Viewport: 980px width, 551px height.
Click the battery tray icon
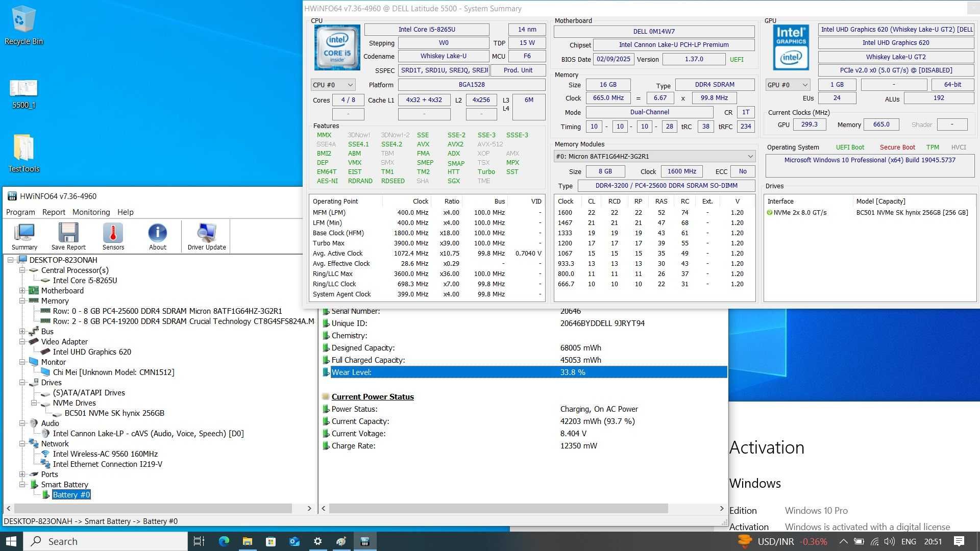click(859, 541)
